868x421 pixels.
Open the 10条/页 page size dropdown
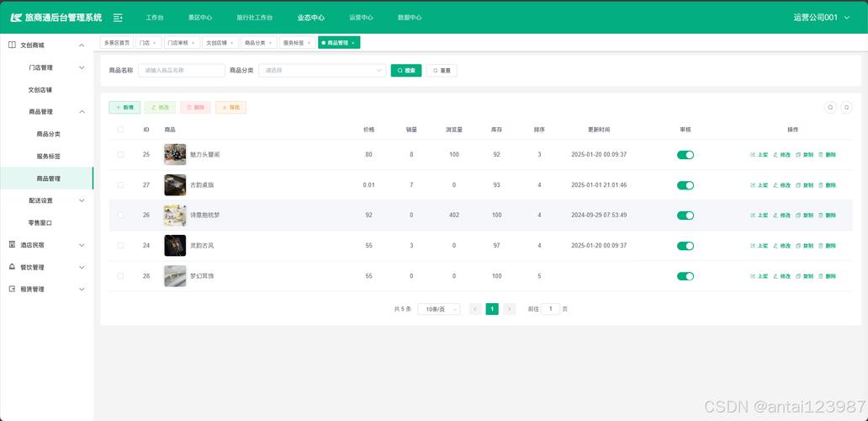coord(439,309)
